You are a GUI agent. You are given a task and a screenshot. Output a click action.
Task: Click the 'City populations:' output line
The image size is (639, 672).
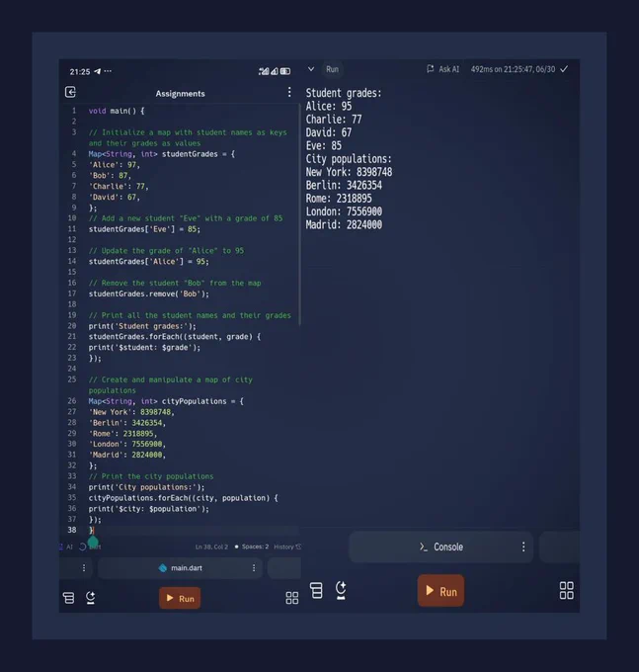pyautogui.click(x=349, y=158)
